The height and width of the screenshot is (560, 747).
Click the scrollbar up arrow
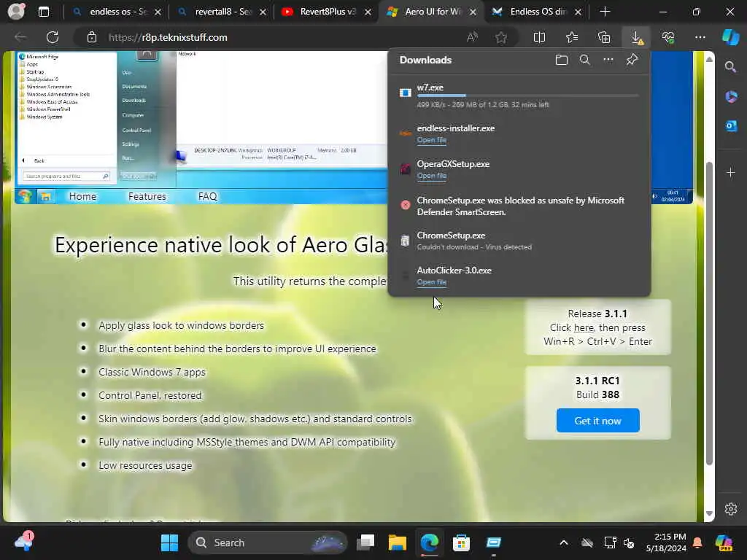click(x=709, y=60)
